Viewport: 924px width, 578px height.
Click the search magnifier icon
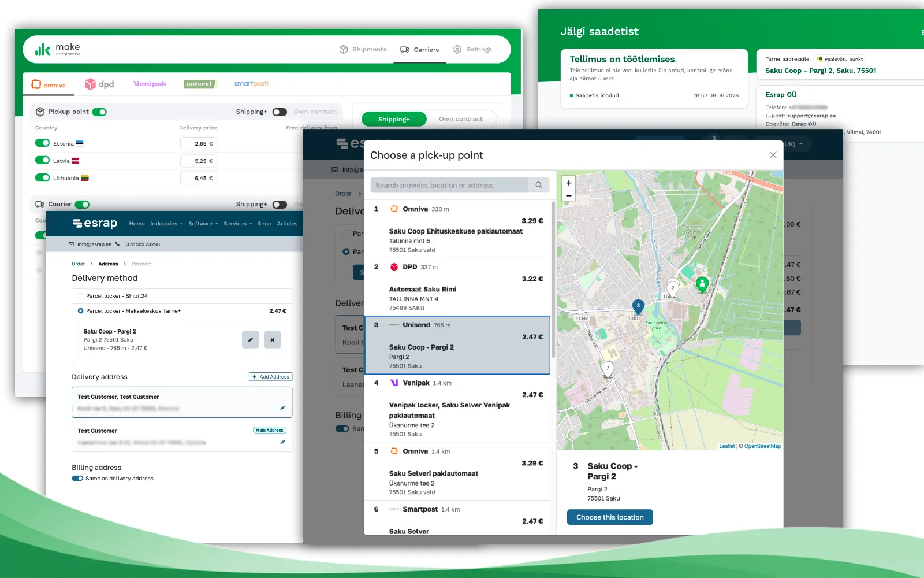coord(539,186)
